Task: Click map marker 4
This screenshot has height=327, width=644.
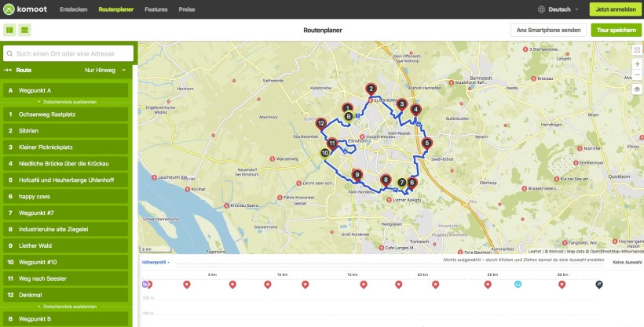Action: 415,110
